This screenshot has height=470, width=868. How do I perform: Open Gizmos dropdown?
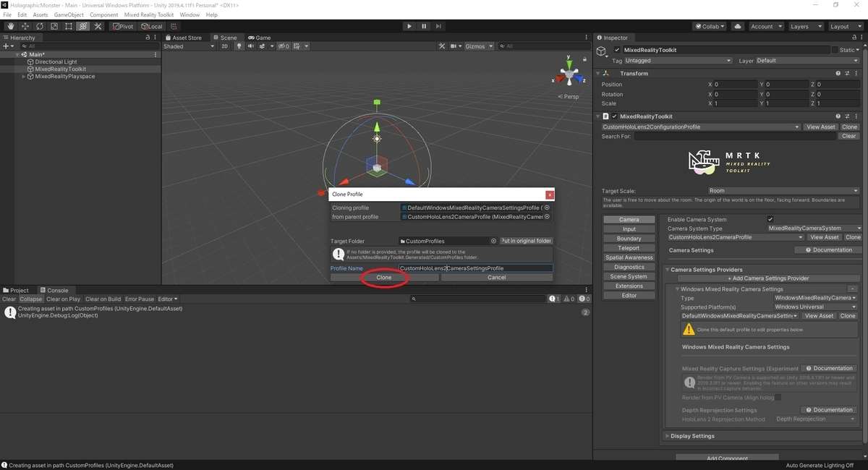[477, 46]
